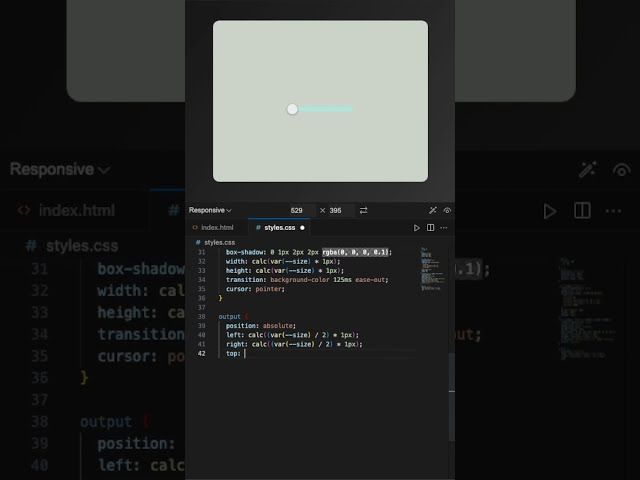Click line number 37 in the gutter
This screenshot has height=480, width=640.
(201, 307)
